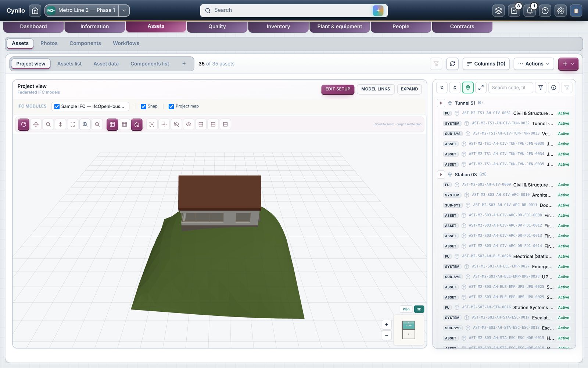This screenshot has width=588, height=368.
Task: Switch viewer to Plan mode
Action: (406, 309)
